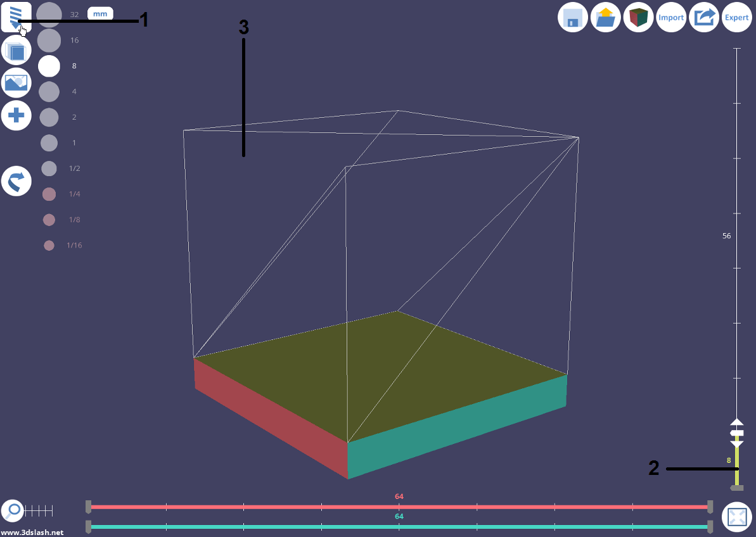The width and height of the screenshot is (756, 537).
Task: Toggle the mm units button
Action: tap(99, 13)
